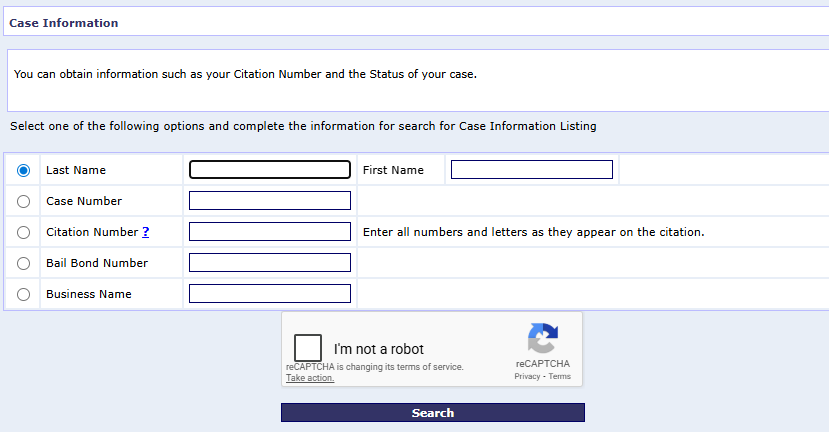The height and width of the screenshot is (432, 829).
Task: Select the Business Name radio button
Action: coord(24,294)
